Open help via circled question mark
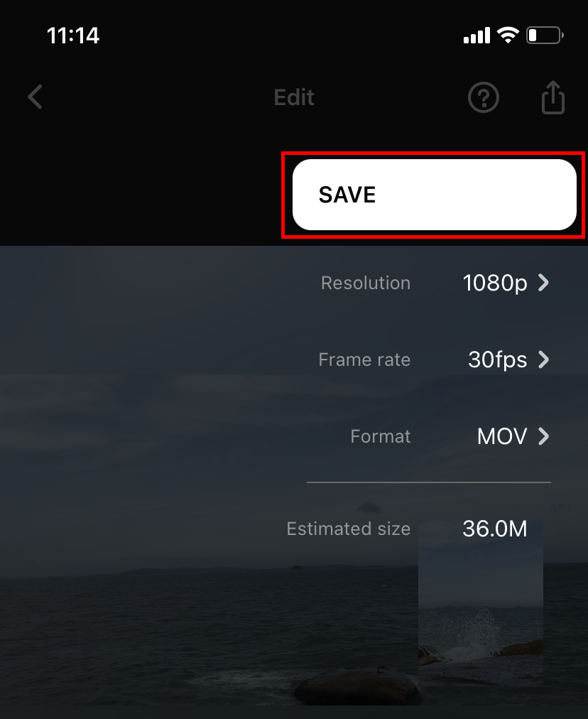The width and height of the screenshot is (588, 719). click(484, 97)
